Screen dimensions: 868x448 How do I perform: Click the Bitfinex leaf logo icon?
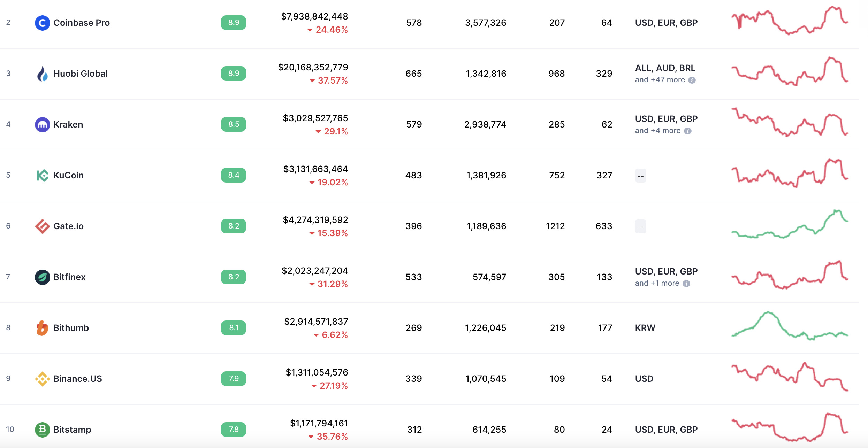42,277
